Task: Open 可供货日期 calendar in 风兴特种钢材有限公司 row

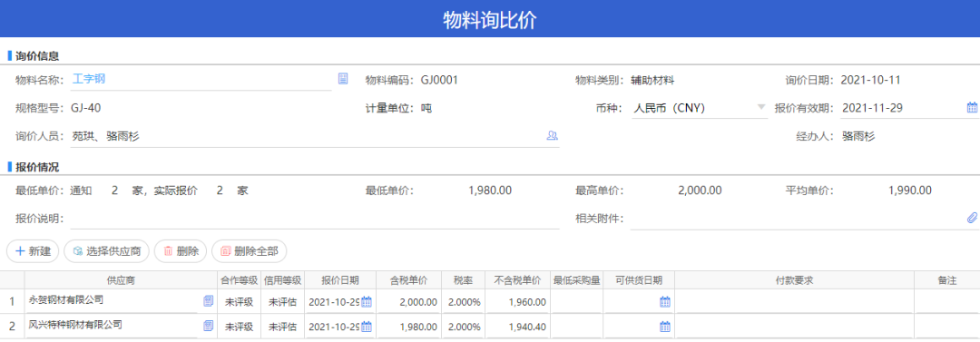Action: tap(665, 327)
